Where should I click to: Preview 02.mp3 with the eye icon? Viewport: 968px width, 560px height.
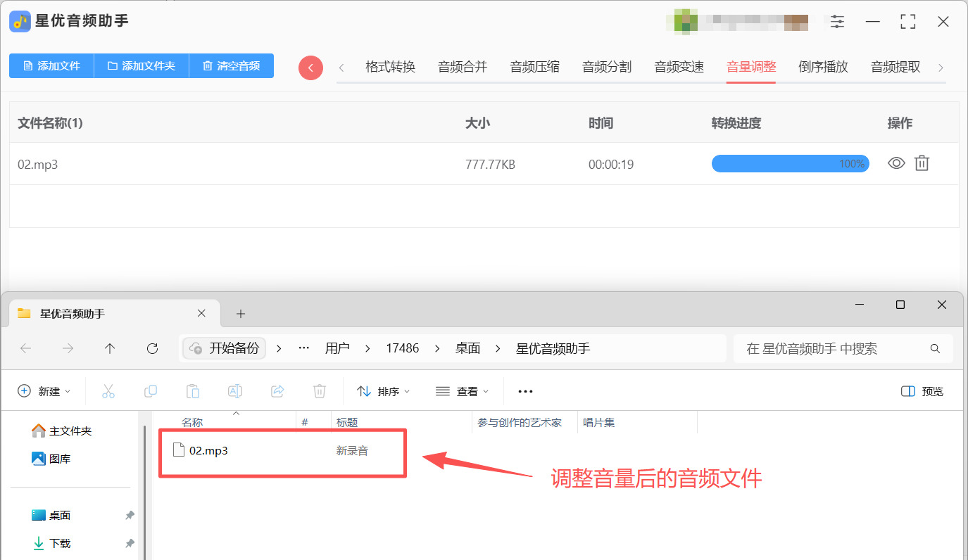click(x=896, y=163)
